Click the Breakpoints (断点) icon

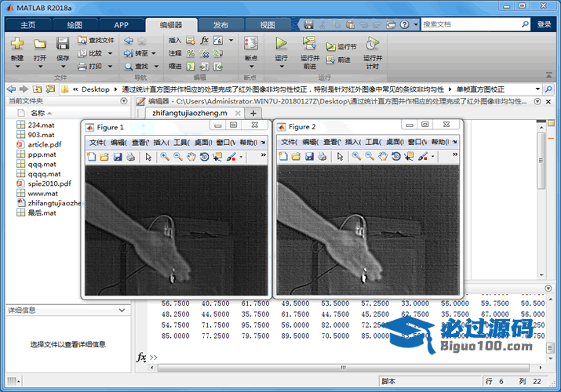251,44
